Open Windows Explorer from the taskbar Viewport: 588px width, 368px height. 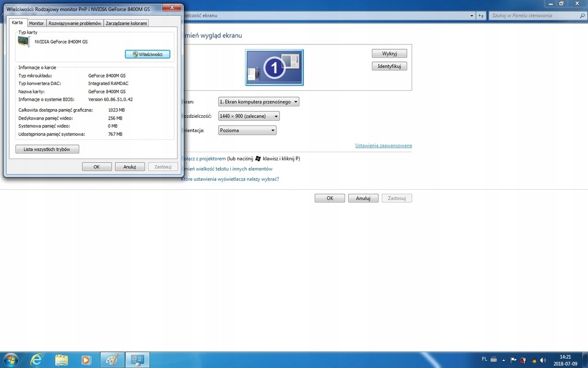pyautogui.click(x=61, y=359)
